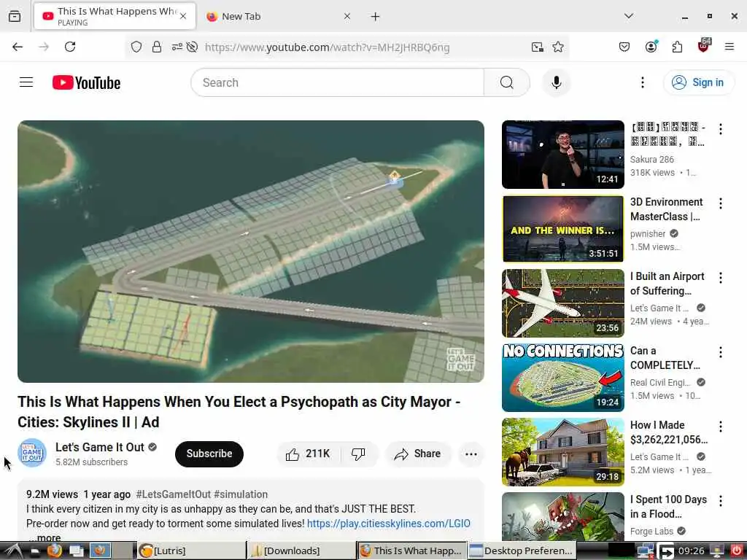Switch to the New Tab browser tab
747x560 pixels.
pos(278,16)
